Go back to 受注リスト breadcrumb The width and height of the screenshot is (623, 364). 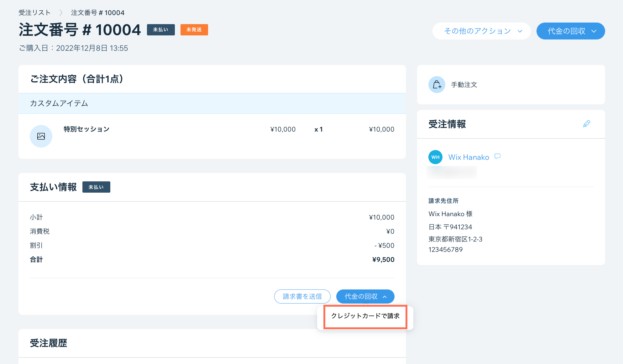point(34,13)
